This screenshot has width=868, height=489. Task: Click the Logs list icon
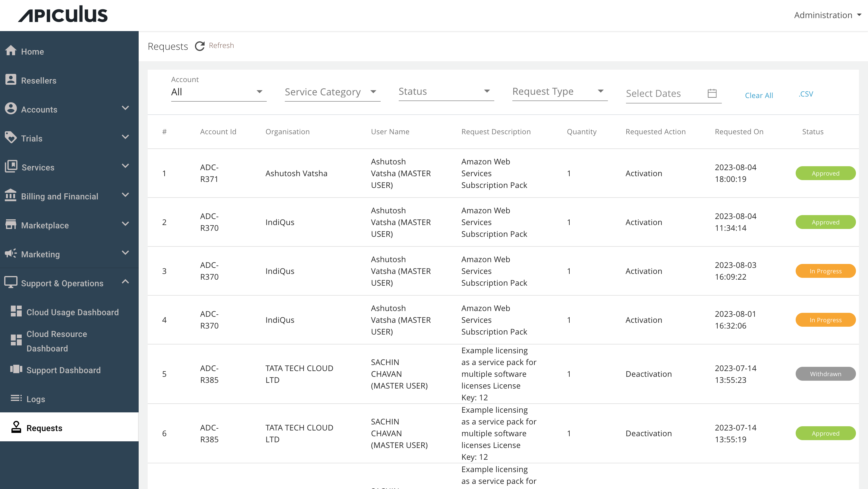coord(16,398)
